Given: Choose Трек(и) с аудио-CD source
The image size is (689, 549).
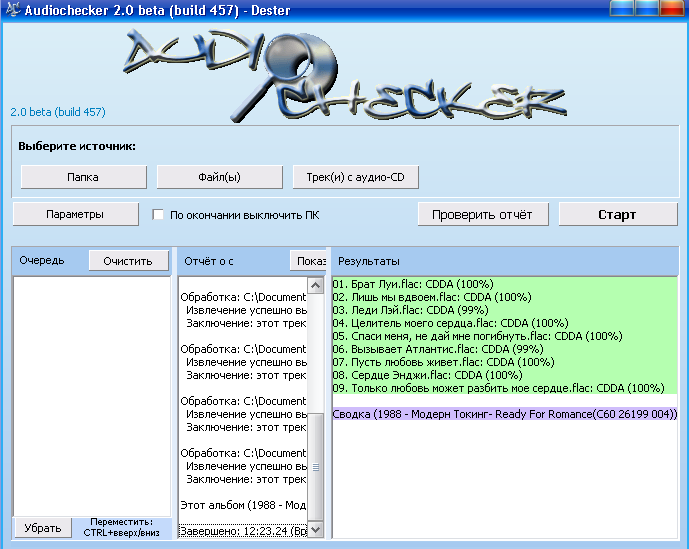Looking at the screenshot, I should click(x=355, y=177).
